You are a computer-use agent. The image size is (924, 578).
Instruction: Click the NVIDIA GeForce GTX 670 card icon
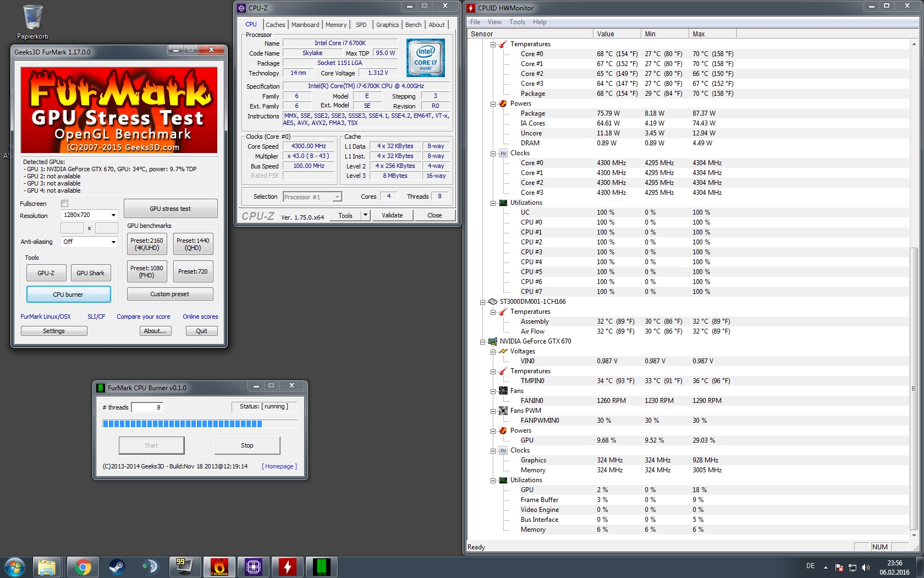[x=493, y=341]
